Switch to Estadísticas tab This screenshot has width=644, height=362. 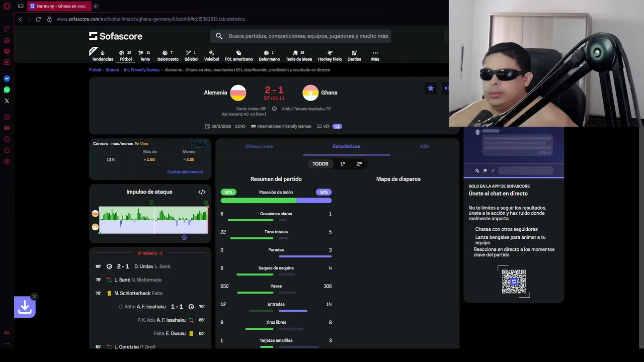point(346,146)
